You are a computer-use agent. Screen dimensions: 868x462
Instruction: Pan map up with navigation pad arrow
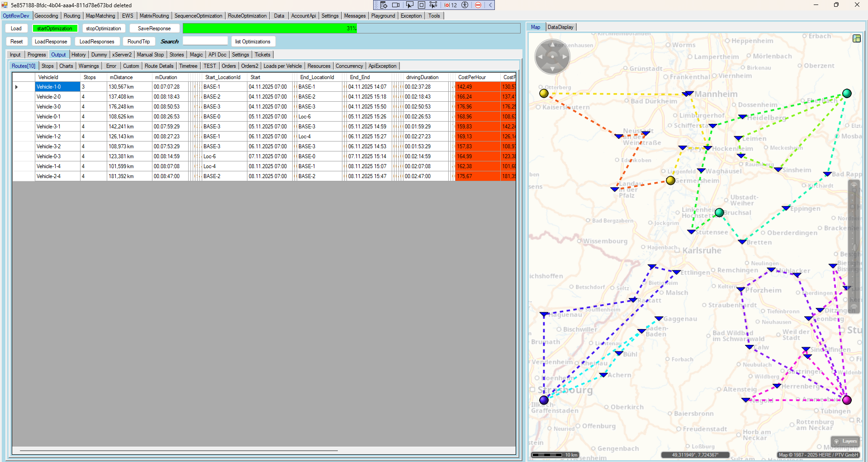click(552, 45)
